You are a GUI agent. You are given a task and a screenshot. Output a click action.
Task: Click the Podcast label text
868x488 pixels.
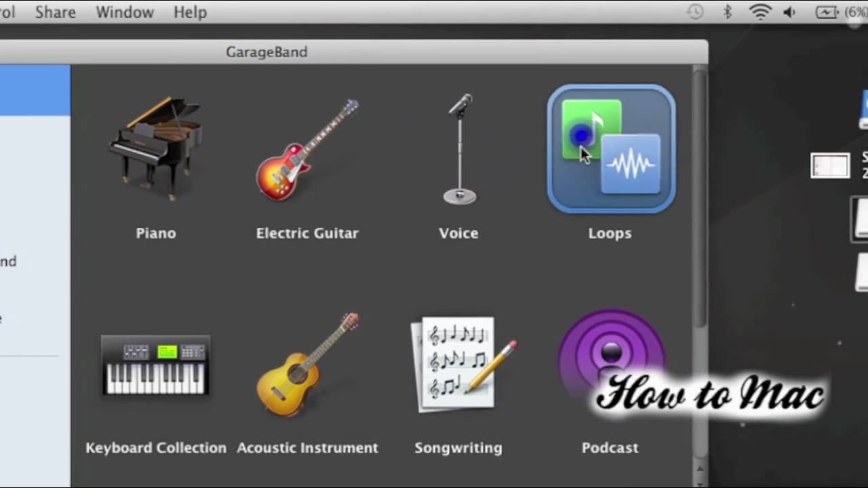point(610,448)
